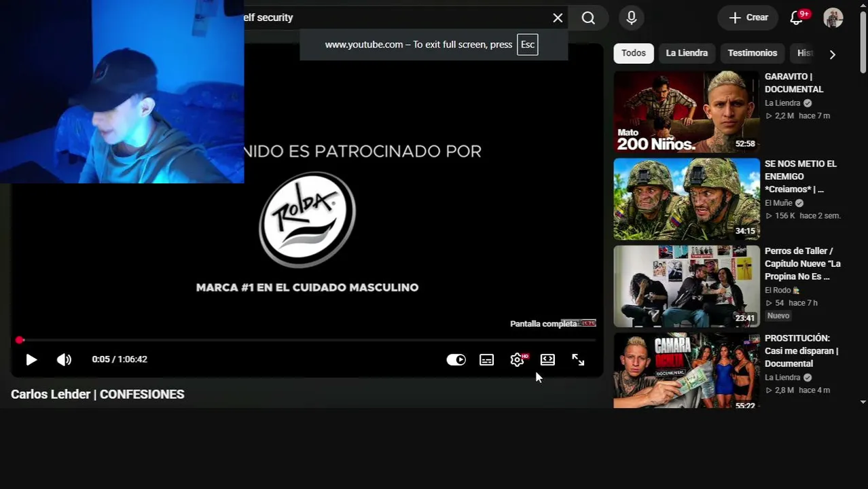Open the Crear upload menu

pyautogui.click(x=748, y=18)
